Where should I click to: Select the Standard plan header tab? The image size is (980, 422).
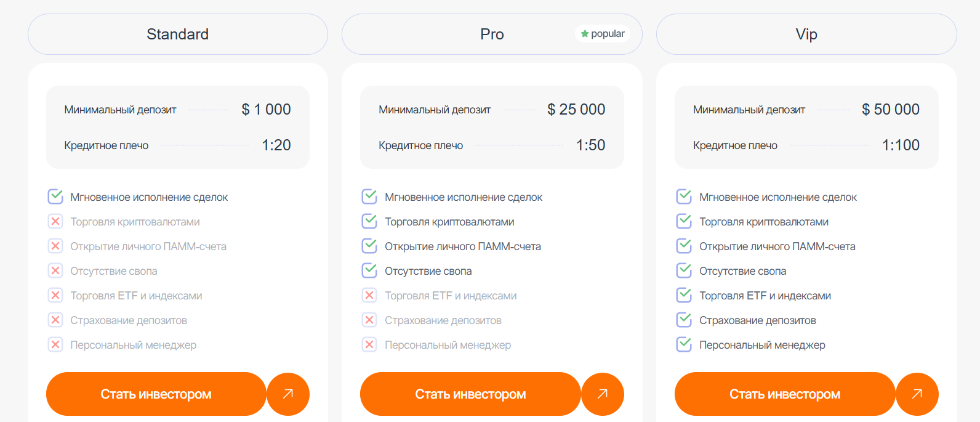point(177,34)
